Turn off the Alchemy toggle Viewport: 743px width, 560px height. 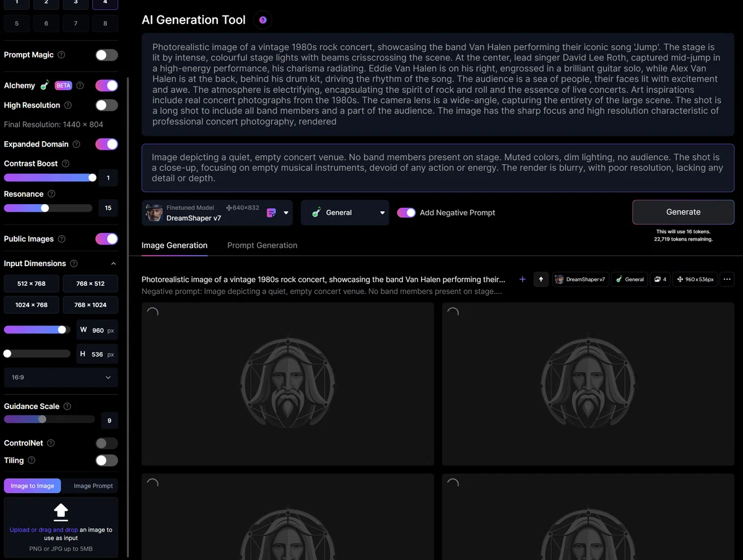pyautogui.click(x=106, y=85)
